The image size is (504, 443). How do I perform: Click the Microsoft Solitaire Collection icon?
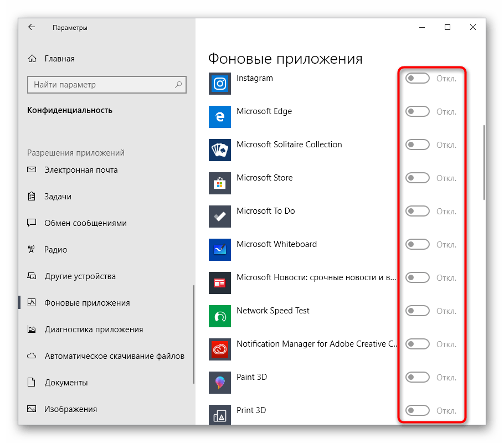(219, 150)
